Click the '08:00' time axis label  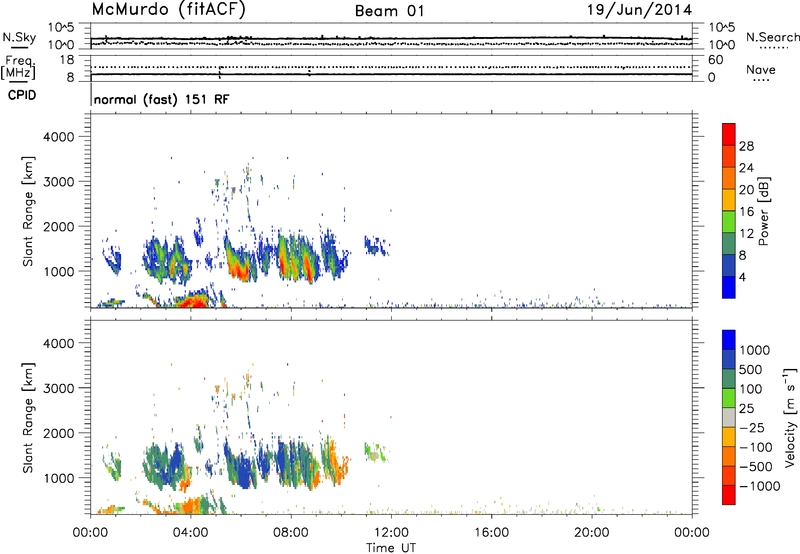tap(291, 533)
